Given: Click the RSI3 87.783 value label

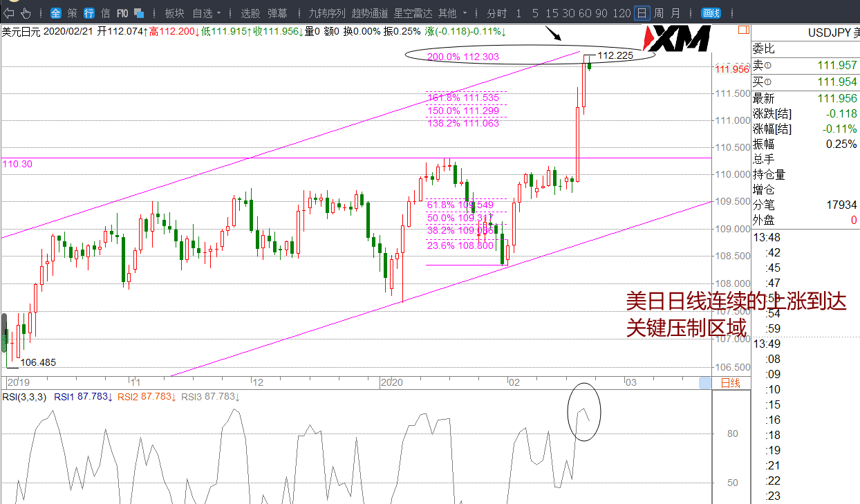Looking at the screenshot, I should pos(211,397).
